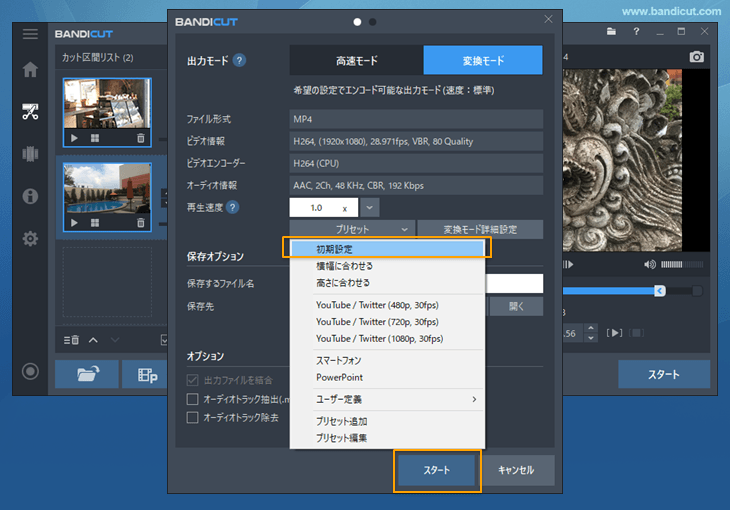Click Cancel button in export dialog

[x=516, y=470]
